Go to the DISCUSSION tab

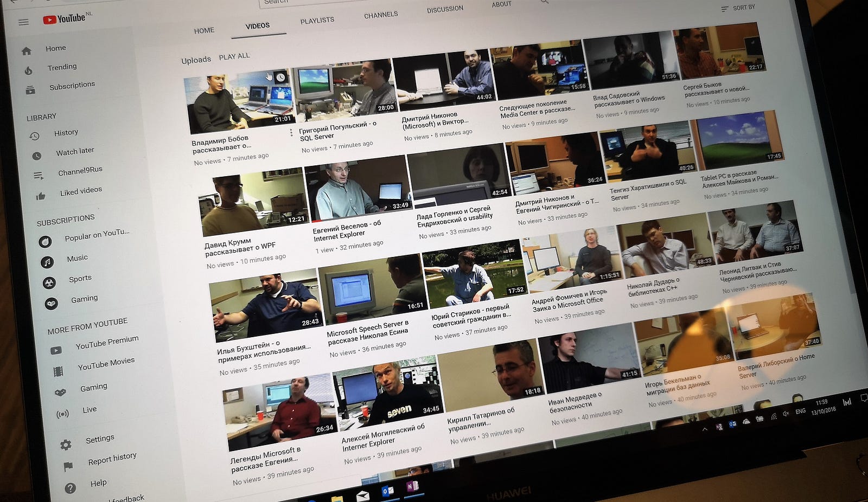tap(445, 9)
